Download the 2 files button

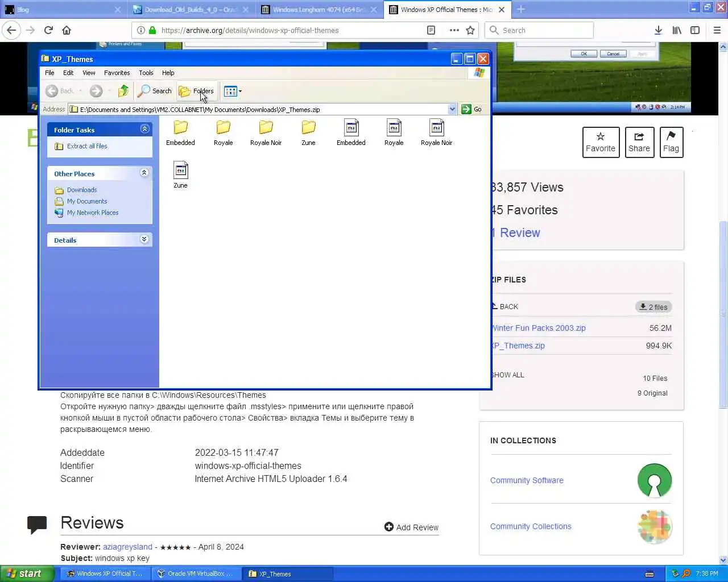tap(653, 307)
